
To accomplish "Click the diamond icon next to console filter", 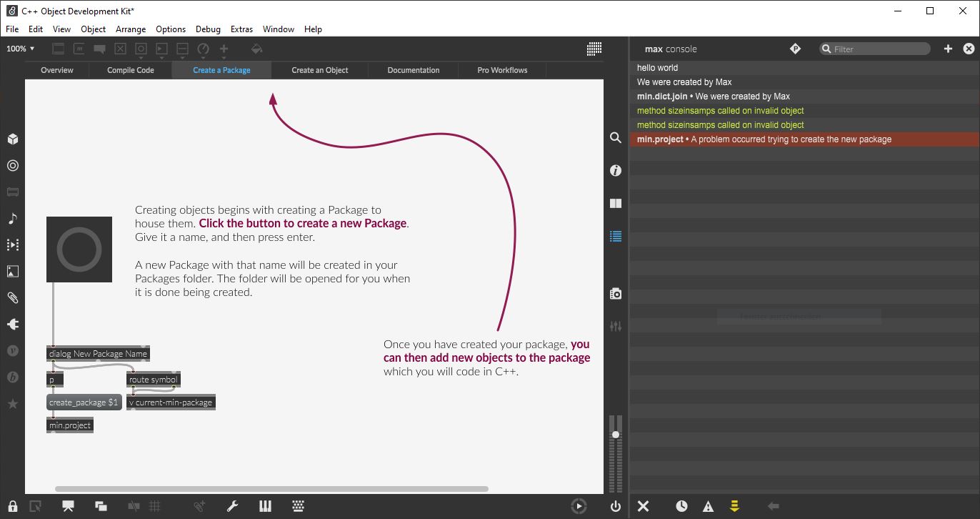I will point(795,49).
